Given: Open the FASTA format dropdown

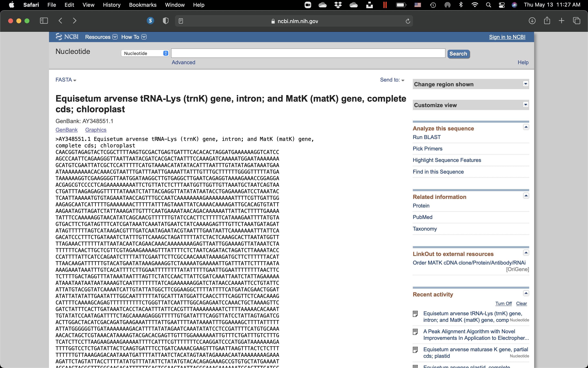Looking at the screenshot, I should (x=66, y=80).
